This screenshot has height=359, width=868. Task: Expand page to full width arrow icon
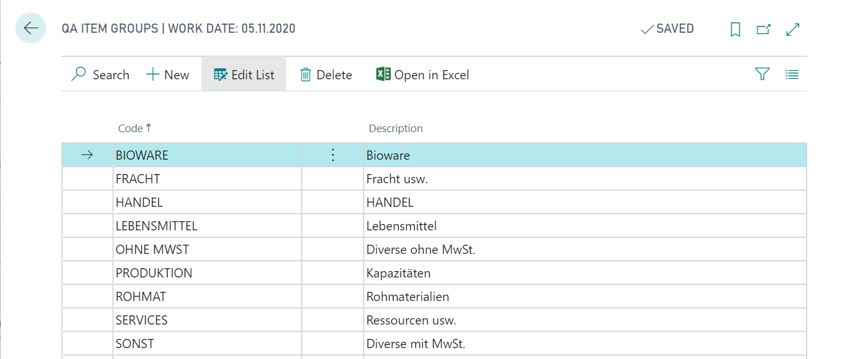click(x=793, y=29)
